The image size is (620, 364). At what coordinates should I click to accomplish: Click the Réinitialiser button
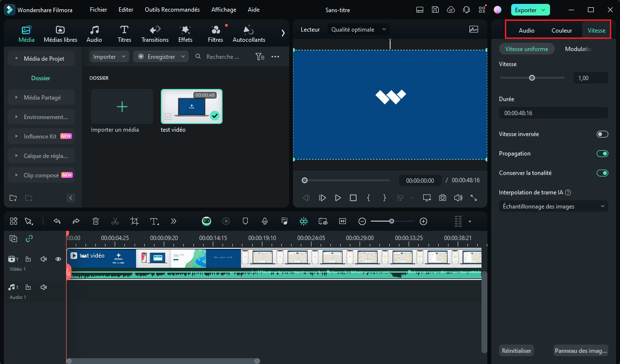coord(516,350)
